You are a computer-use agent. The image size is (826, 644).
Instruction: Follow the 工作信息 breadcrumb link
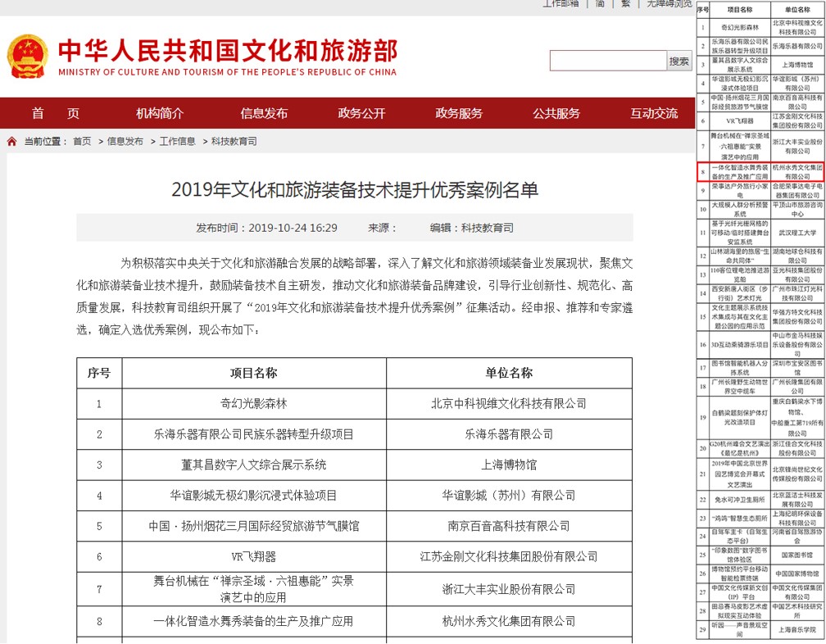[177, 141]
